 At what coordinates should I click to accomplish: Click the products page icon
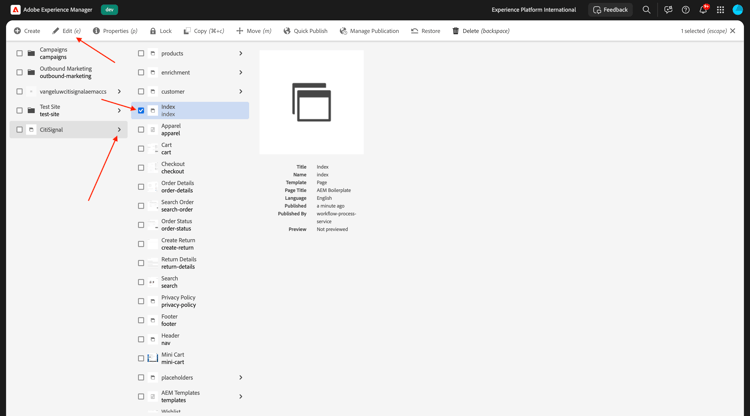coord(153,53)
